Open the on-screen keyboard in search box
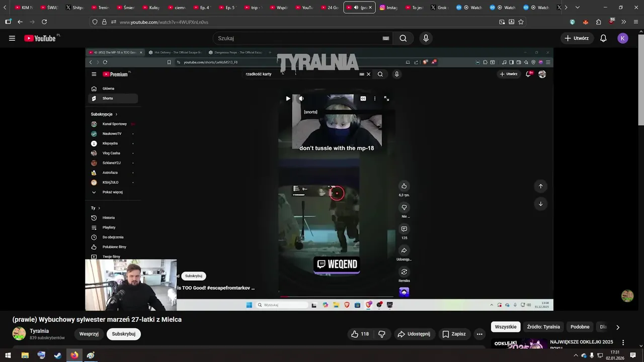644x362 pixels. click(x=386, y=38)
